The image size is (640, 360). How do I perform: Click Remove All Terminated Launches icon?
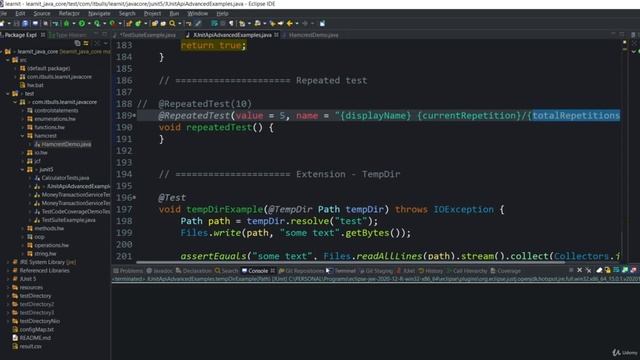pos(589,270)
